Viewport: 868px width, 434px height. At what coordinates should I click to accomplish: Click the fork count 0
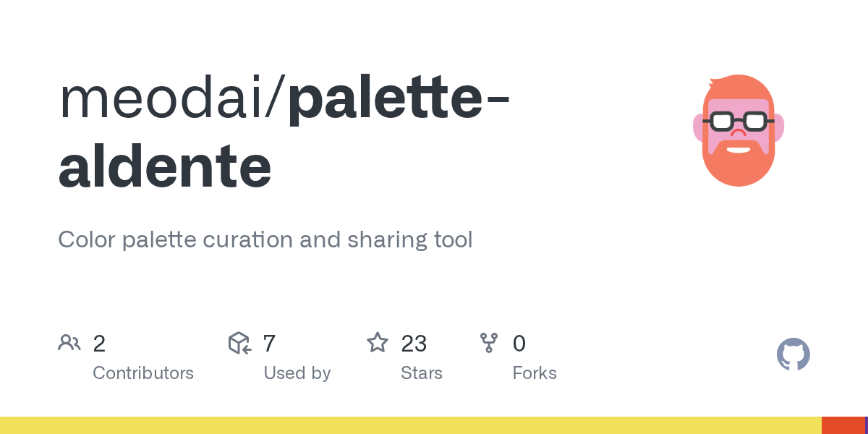519,344
